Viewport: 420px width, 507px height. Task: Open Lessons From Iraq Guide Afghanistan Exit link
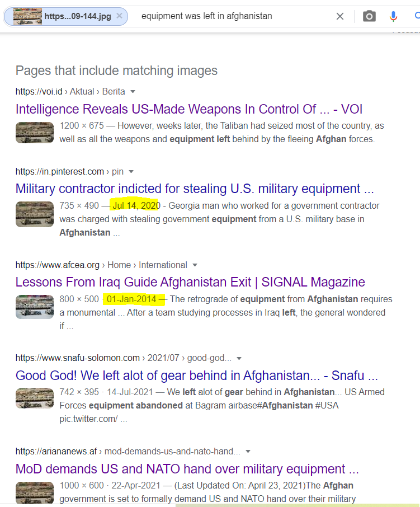(x=190, y=282)
